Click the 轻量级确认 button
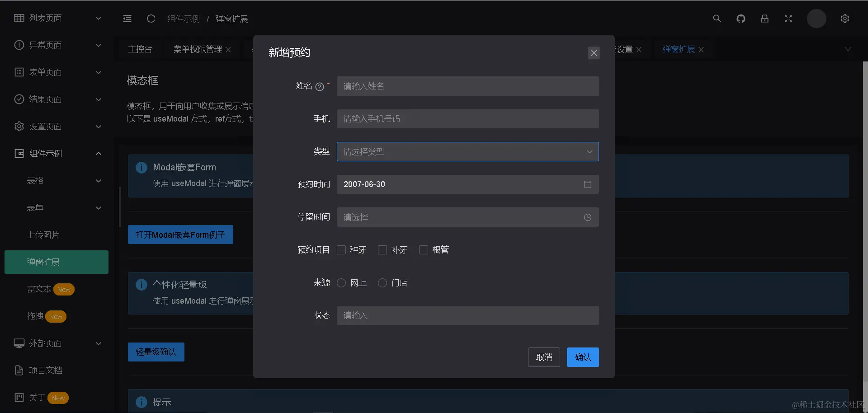868x413 pixels. [156, 352]
